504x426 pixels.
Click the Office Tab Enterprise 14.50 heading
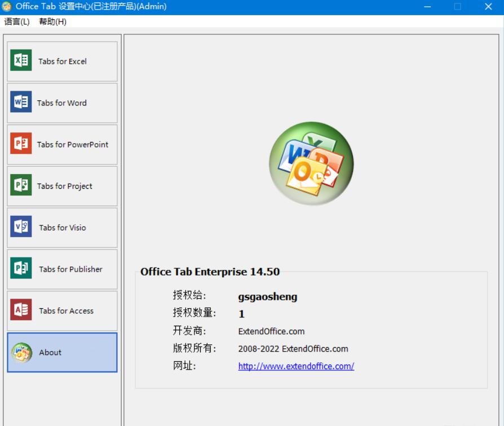pyautogui.click(x=210, y=272)
